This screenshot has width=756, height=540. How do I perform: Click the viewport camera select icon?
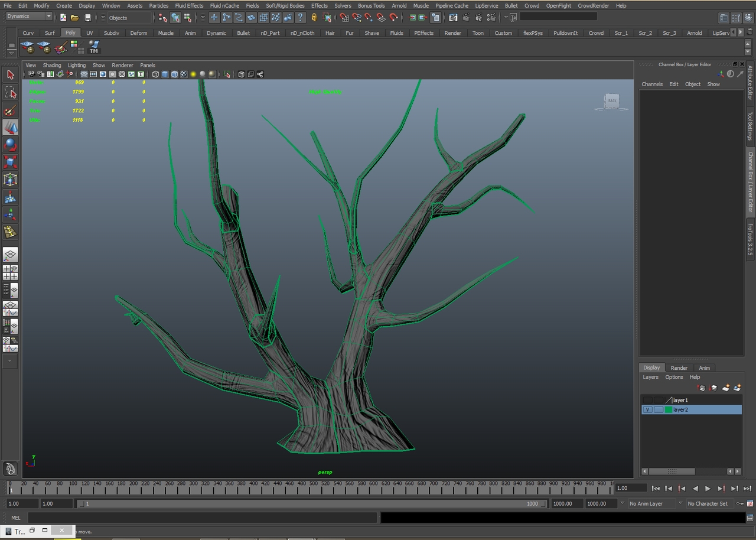point(31,74)
